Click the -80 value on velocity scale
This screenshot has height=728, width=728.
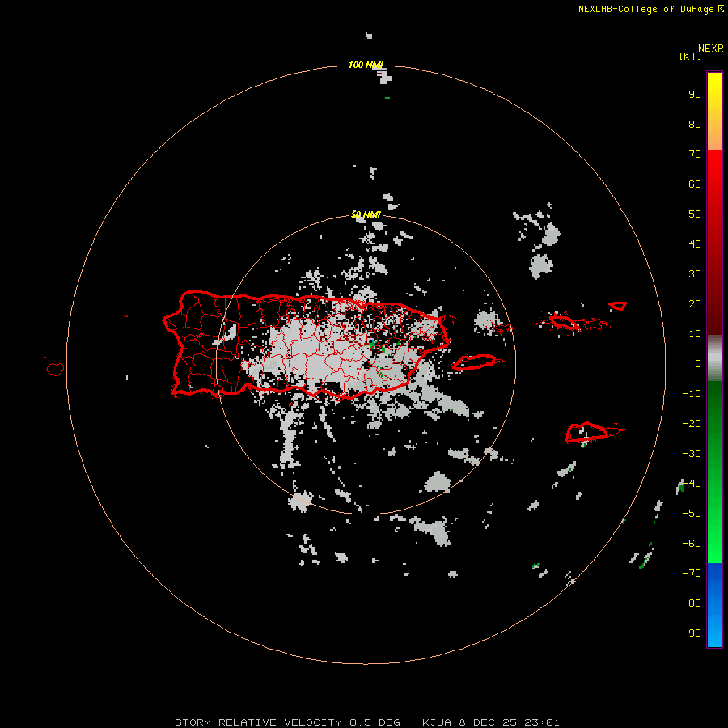pyautogui.click(x=692, y=603)
